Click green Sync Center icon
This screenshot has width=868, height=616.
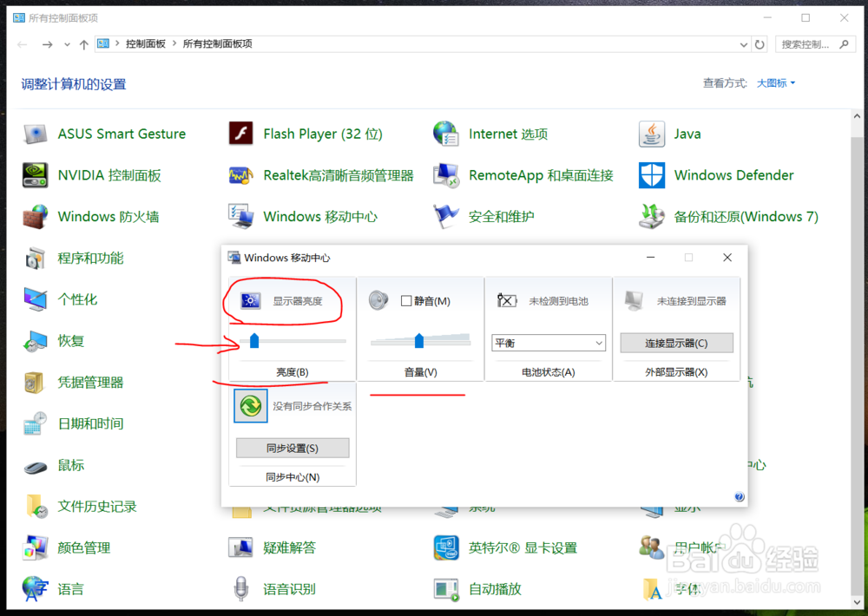pos(251,406)
